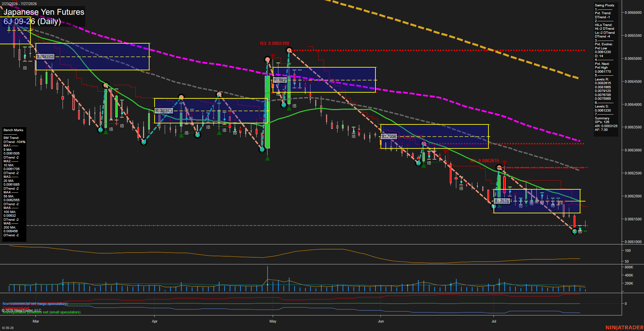Click the tall volume spike bar near May

click(268, 279)
